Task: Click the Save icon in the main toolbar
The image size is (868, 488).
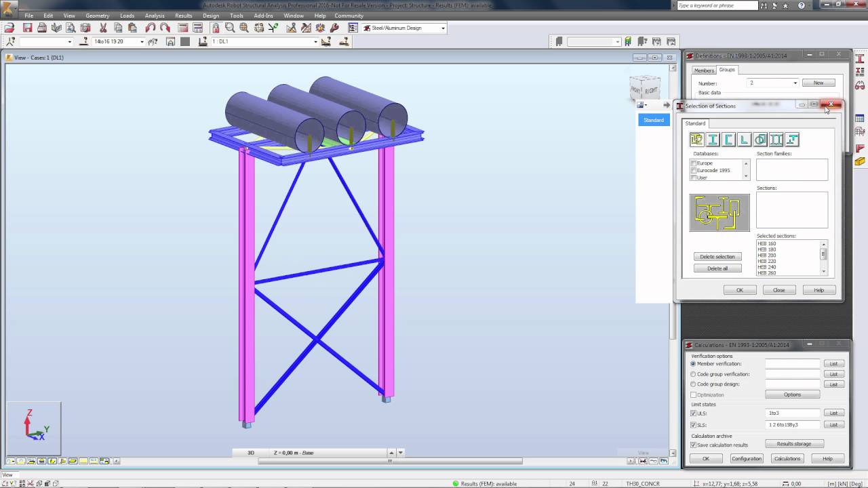Action: [28, 28]
